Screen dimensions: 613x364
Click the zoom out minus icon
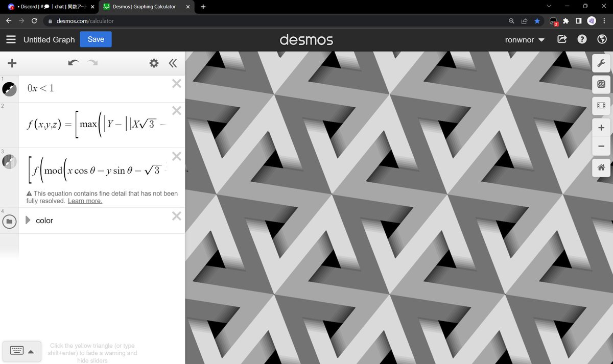601,147
